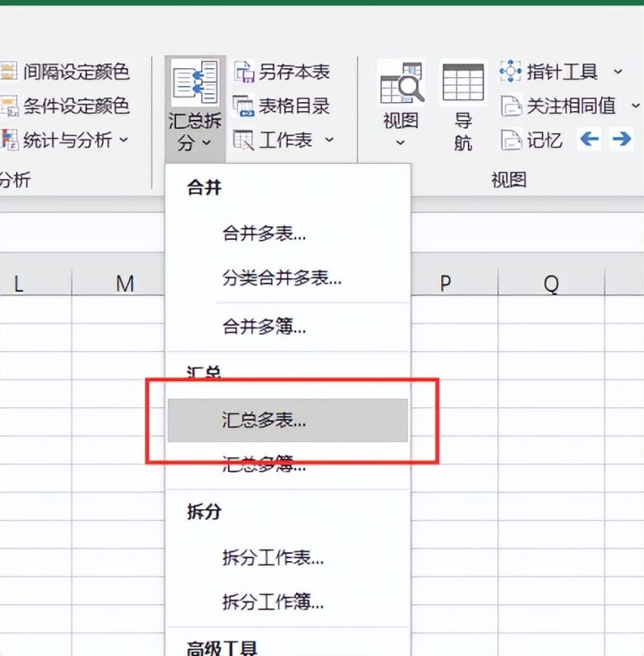Viewport: 644px width, 656px height.
Task: Expand the 统计与分析 dropdown arrow
Action: 123,140
